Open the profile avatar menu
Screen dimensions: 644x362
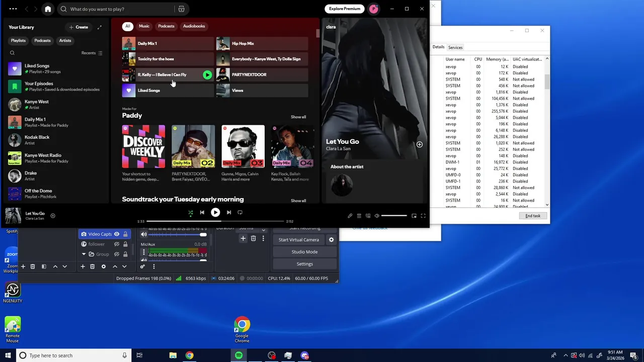tap(374, 9)
